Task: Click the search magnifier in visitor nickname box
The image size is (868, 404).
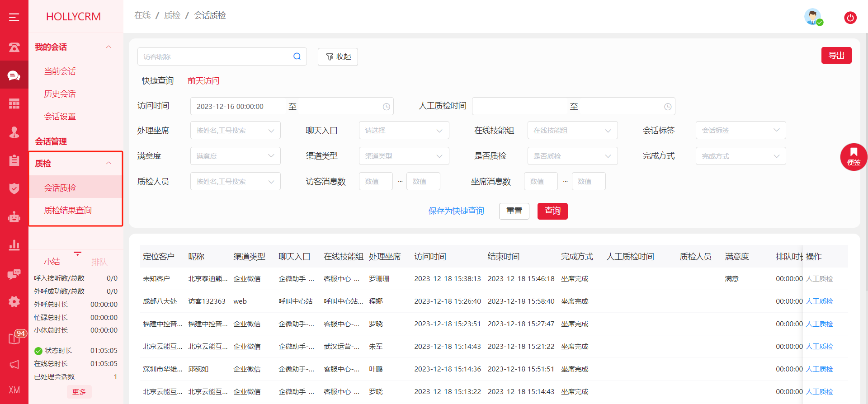Action: point(297,56)
